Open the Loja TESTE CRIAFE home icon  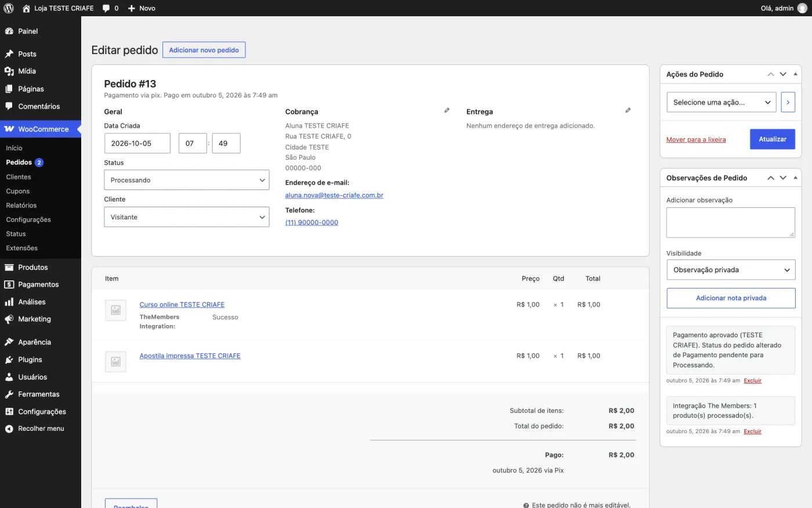(x=26, y=8)
